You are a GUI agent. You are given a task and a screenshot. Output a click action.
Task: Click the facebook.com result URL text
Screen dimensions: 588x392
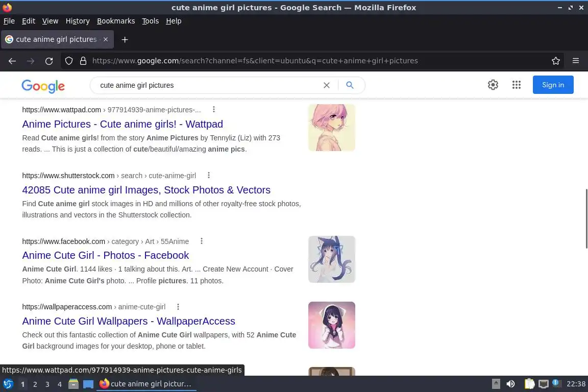[x=105, y=241]
